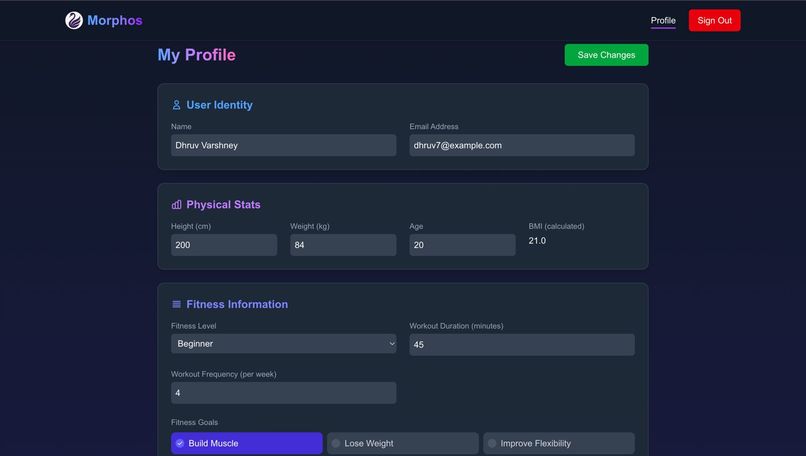Focus the Email Address input field
The width and height of the screenshot is (806, 456).
pyautogui.click(x=522, y=145)
